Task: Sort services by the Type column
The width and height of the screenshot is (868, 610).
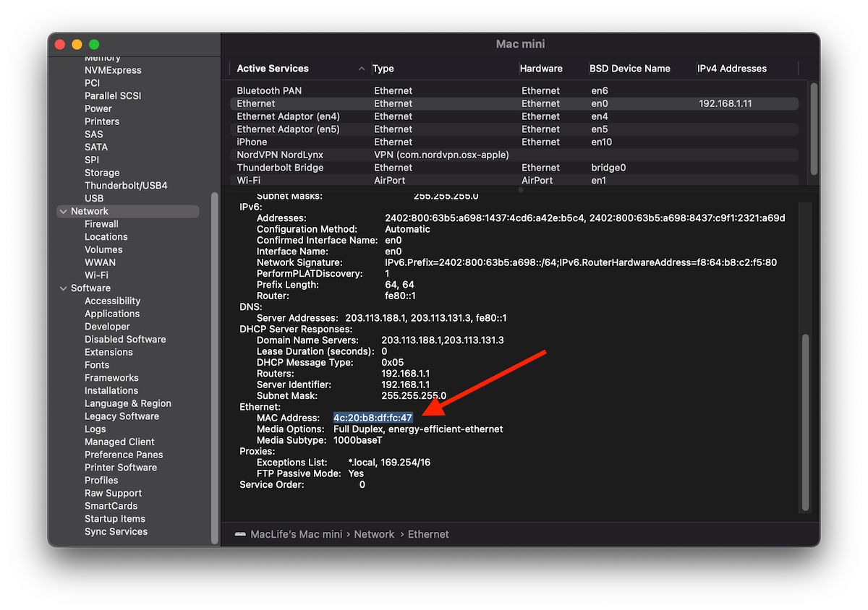Action: click(x=383, y=69)
